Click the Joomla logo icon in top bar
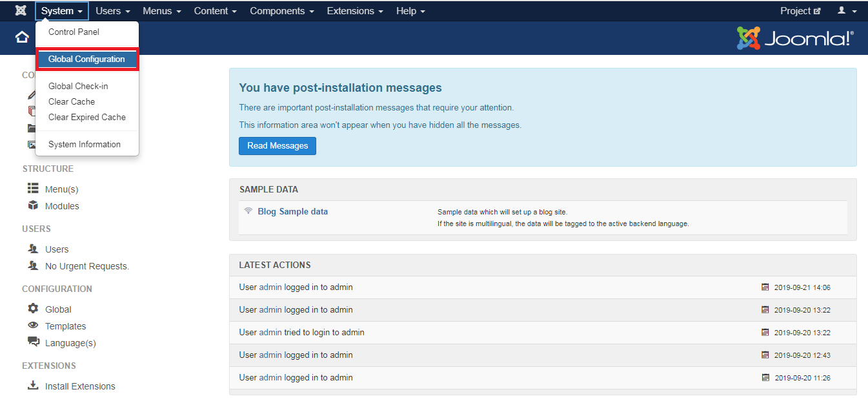The width and height of the screenshot is (868, 405). [x=21, y=11]
